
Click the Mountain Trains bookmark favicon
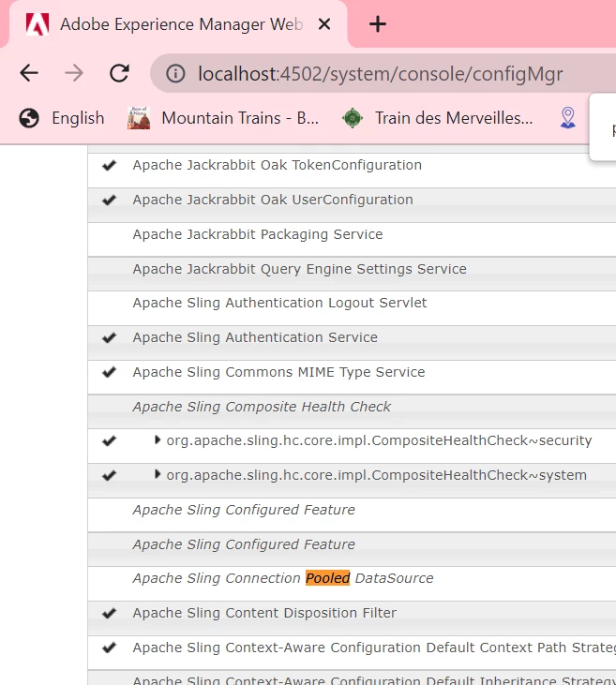point(139,118)
